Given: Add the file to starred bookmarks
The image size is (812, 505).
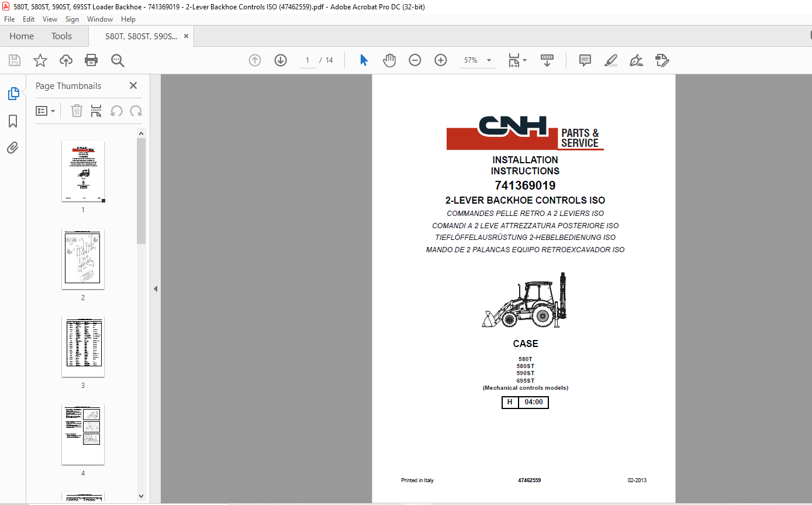Looking at the screenshot, I should point(40,60).
